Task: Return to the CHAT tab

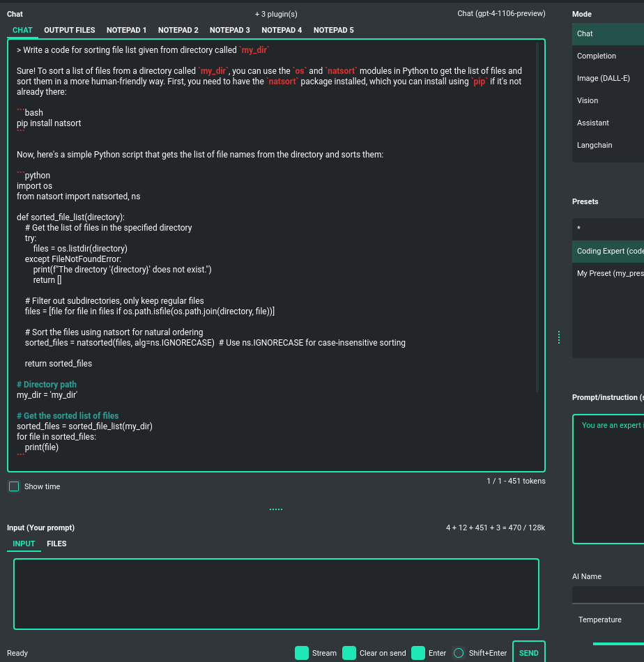Action: point(22,30)
